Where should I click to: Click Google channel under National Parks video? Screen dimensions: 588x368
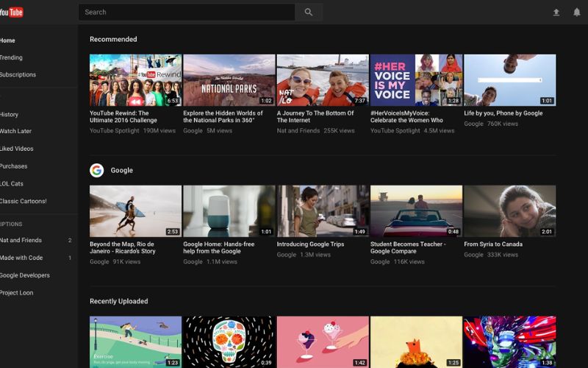click(x=193, y=131)
